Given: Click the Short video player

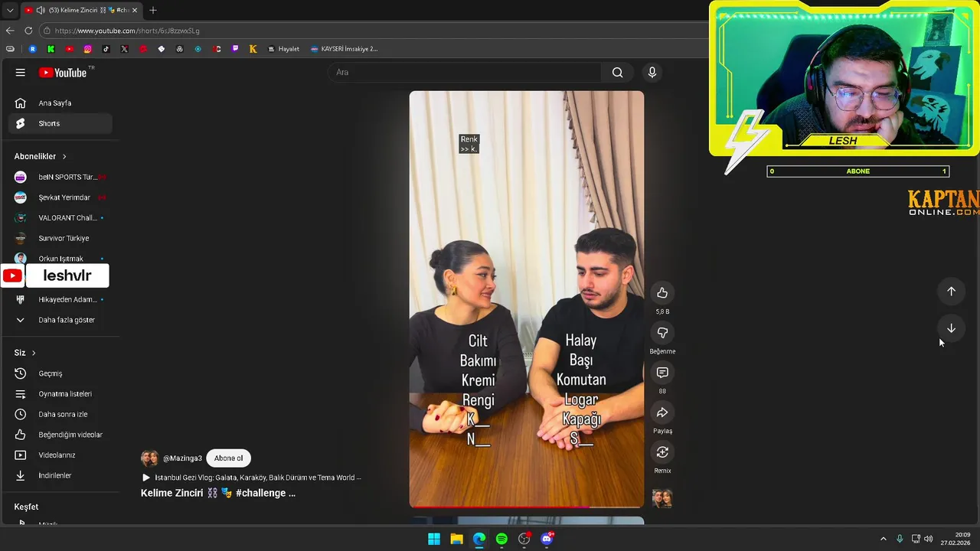Looking at the screenshot, I should tap(527, 298).
